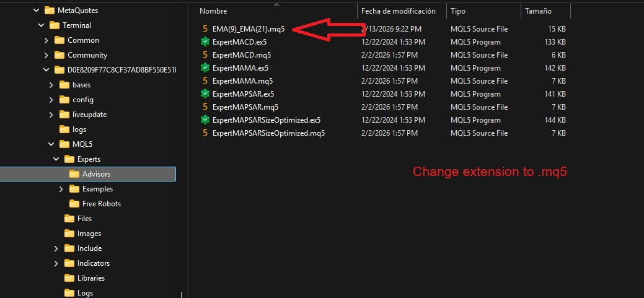Screen dimensions: 644x298
Task: Click the Libraries folder icon in tree
Action: pos(69,278)
